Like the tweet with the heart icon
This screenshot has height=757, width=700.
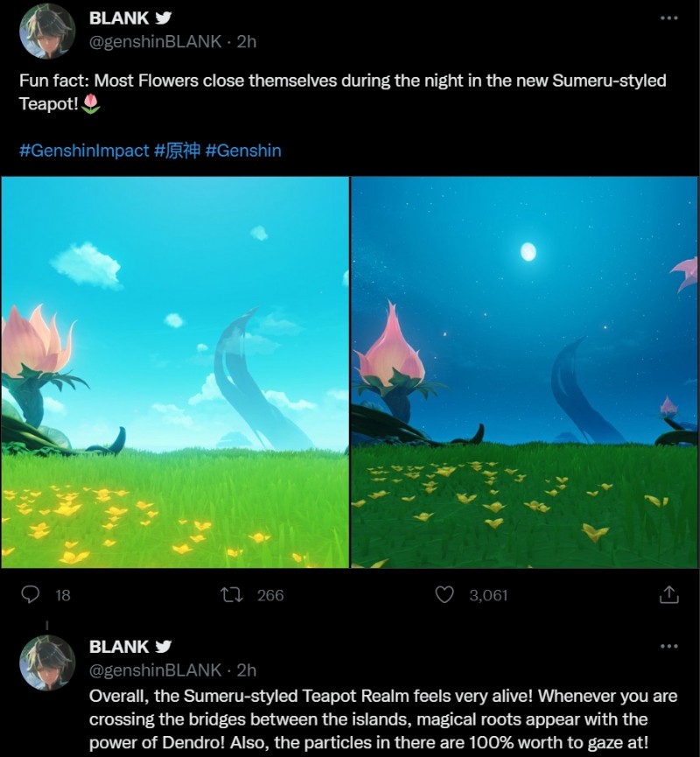click(x=444, y=595)
